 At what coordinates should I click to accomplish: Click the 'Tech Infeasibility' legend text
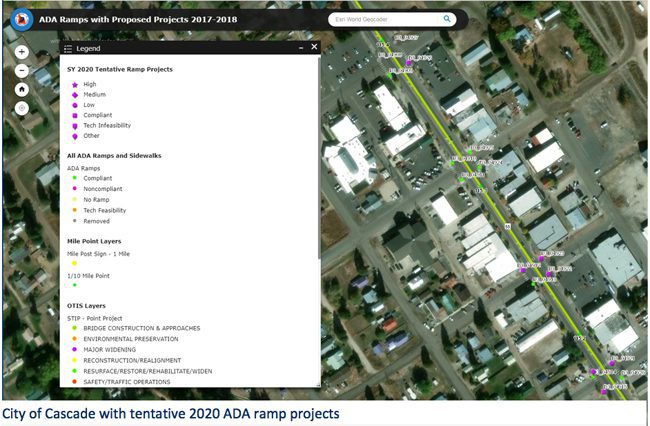click(107, 125)
